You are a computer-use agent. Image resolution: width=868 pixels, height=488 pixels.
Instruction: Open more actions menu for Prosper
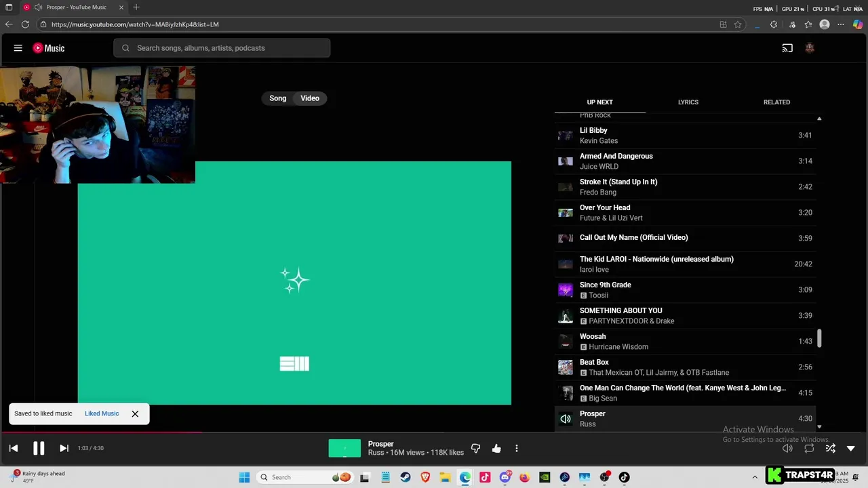[x=517, y=448]
